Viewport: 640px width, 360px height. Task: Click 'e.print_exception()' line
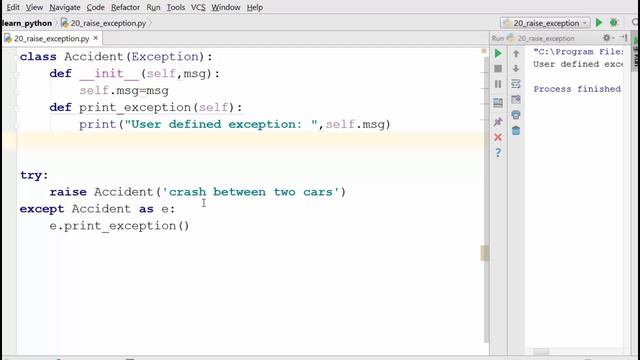tap(119, 226)
